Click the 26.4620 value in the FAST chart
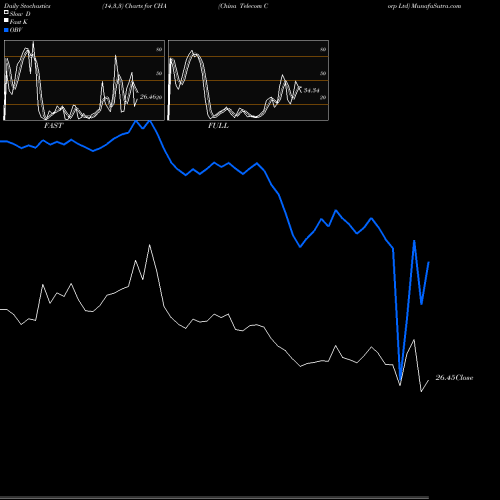This screenshot has height=500, width=500. 151,97
